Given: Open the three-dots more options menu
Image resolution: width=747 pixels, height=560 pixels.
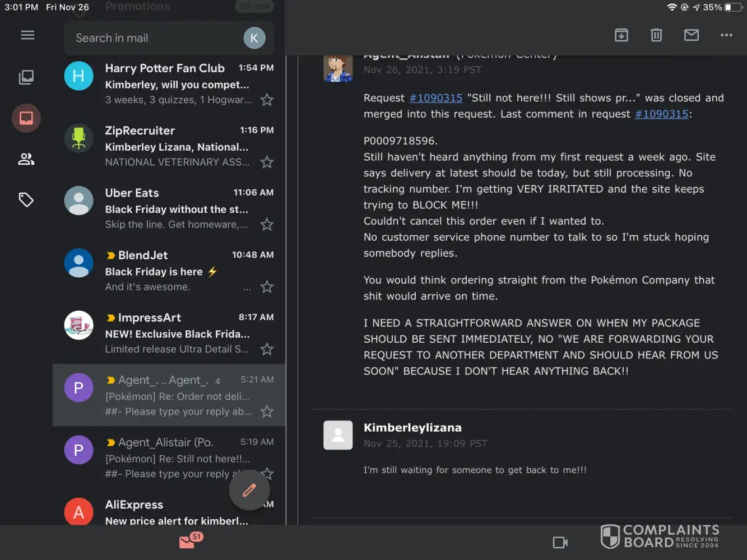Looking at the screenshot, I should click(726, 35).
